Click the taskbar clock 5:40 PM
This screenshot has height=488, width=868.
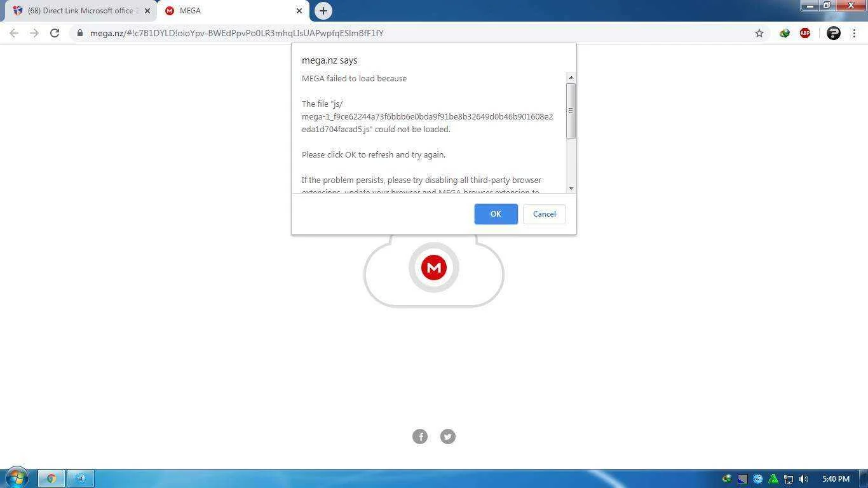tap(836, 479)
